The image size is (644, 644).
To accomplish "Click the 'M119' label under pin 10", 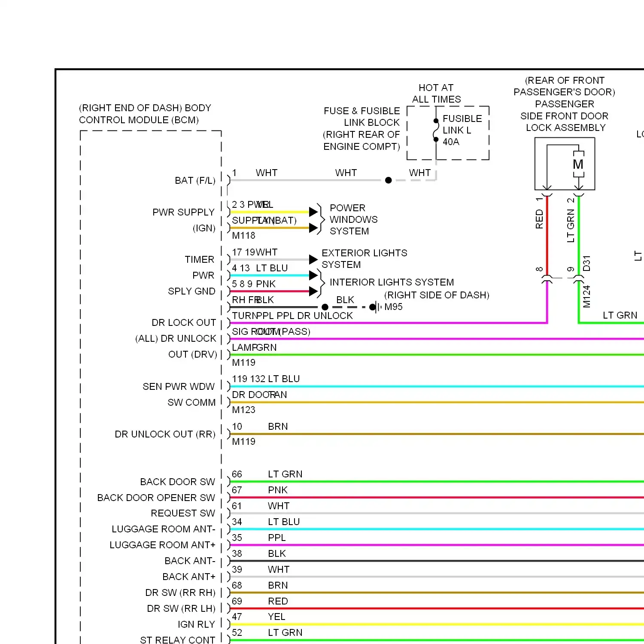I will pyautogui.click(x=243, y=441).
